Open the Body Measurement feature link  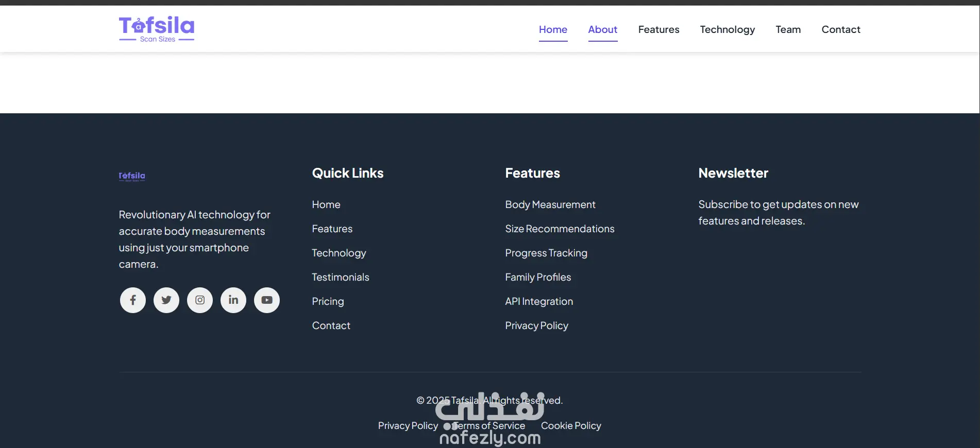click(550, 204)
